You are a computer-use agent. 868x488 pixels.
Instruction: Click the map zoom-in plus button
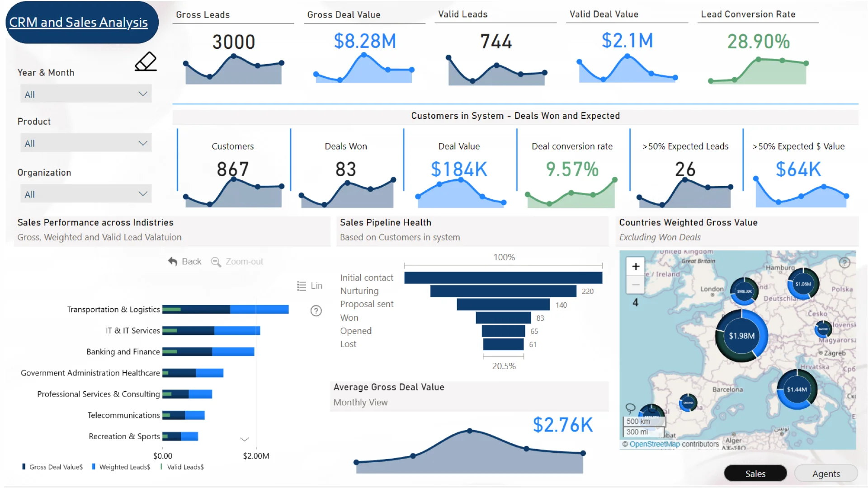click(x=636, y=267)
